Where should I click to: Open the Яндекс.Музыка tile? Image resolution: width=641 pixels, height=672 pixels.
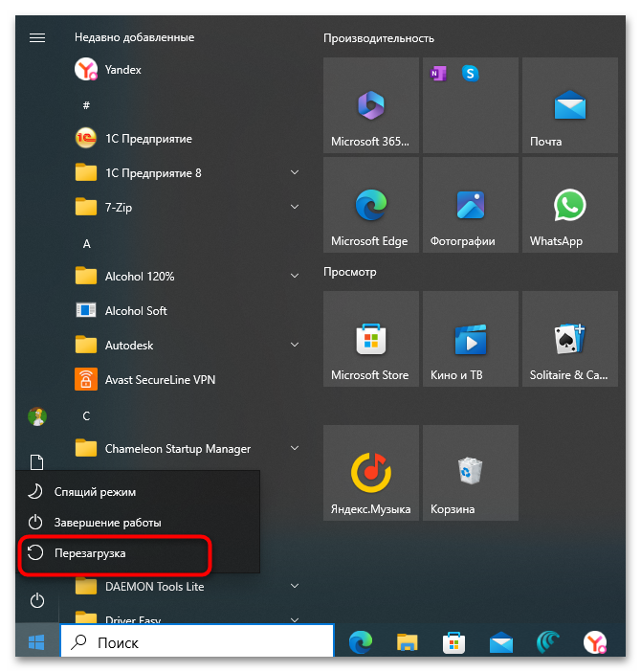click(x=371, y=473)
